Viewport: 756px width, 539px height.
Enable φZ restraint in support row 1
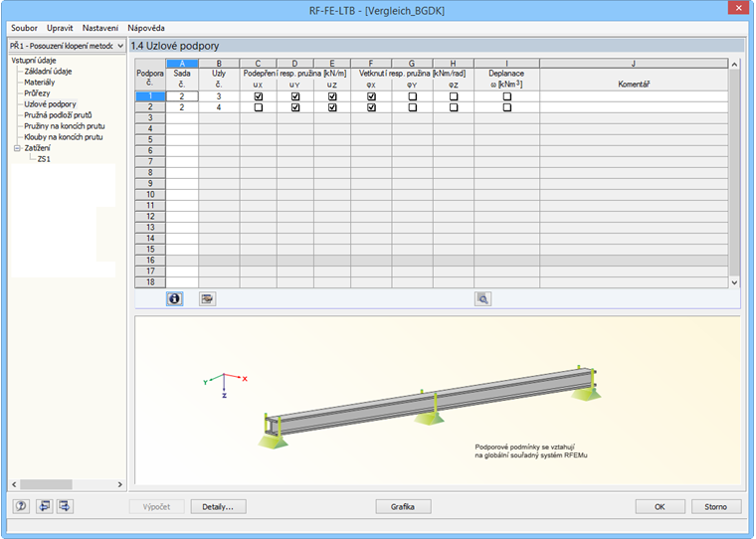454,96
